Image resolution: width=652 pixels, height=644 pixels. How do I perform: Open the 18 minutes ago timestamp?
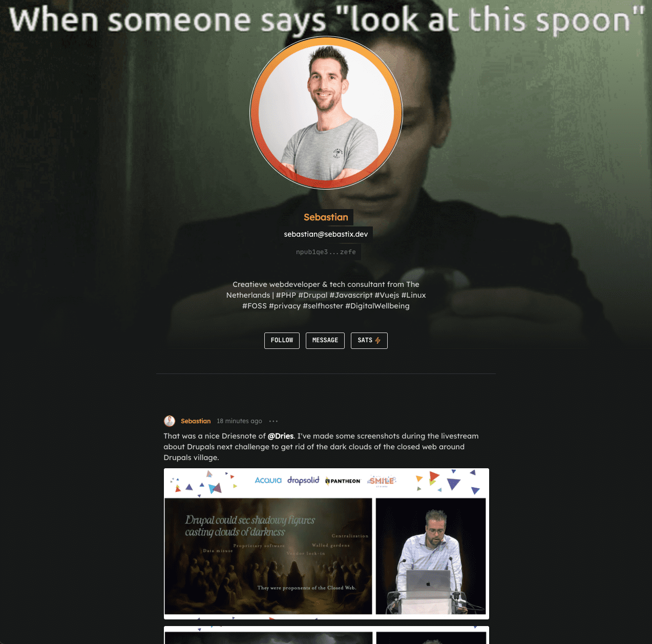point(239,421)
